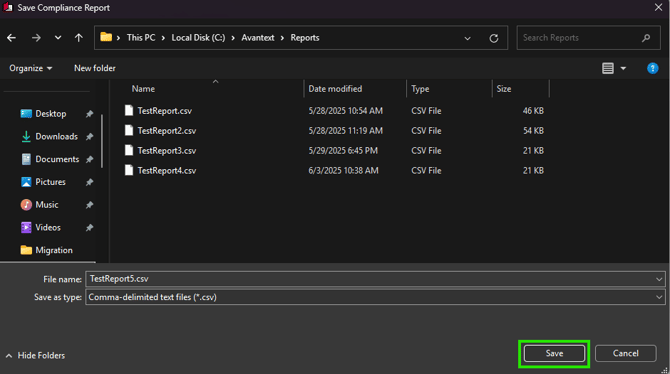Expand the File name dropdown arrow
670x374 pixels.
point(659,279)
